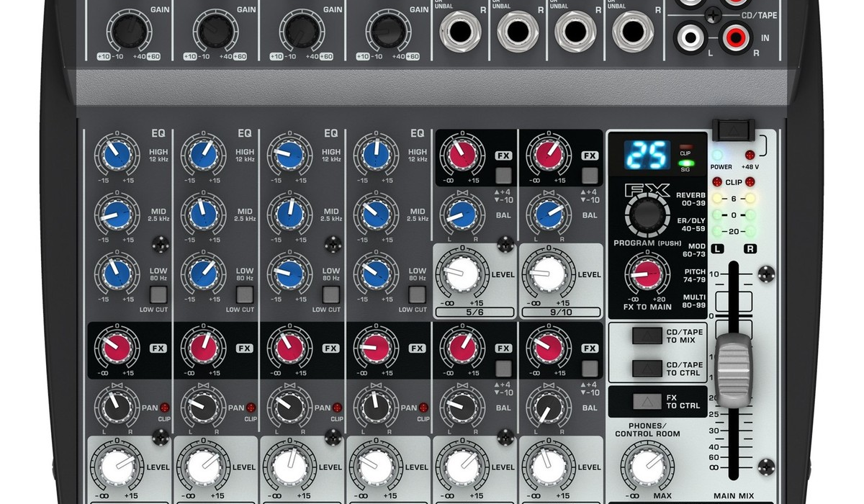This screenshot has height=504, width=864.
Task: Adjust the channel 3 GAIN knob
Action: tap(302, 30)
